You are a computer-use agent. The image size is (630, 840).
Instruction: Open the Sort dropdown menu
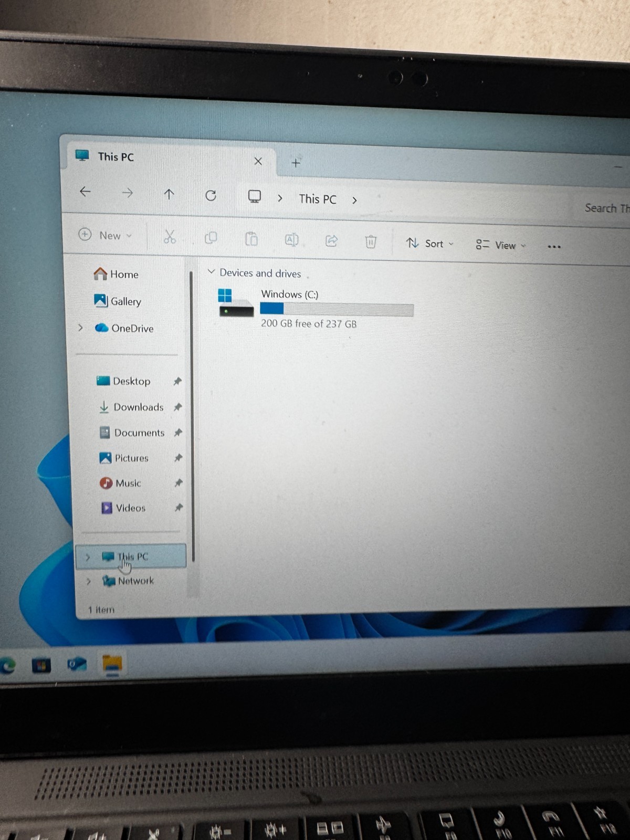(429, 243)
